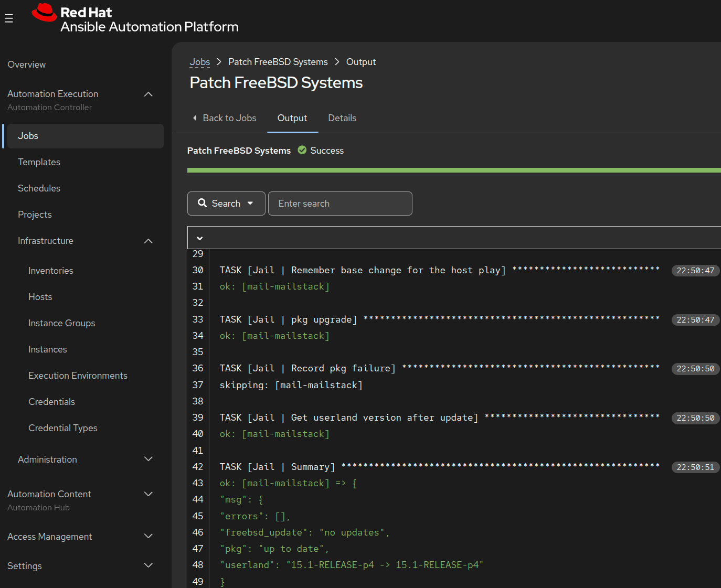Image resolution: width=721 pixels, height=588 pixels.
Task: Click the skipping: [mail-mailstack] line
Action: pos(291,385)
